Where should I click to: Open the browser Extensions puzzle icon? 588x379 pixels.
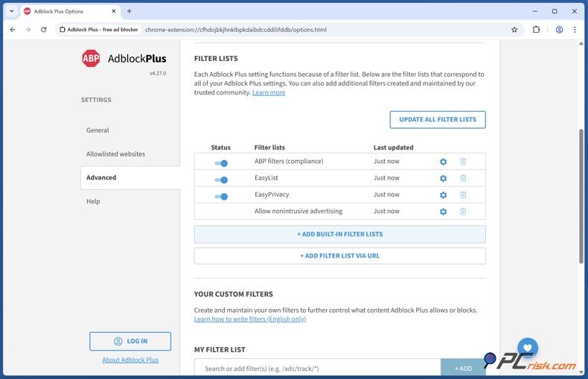[536, 30]
